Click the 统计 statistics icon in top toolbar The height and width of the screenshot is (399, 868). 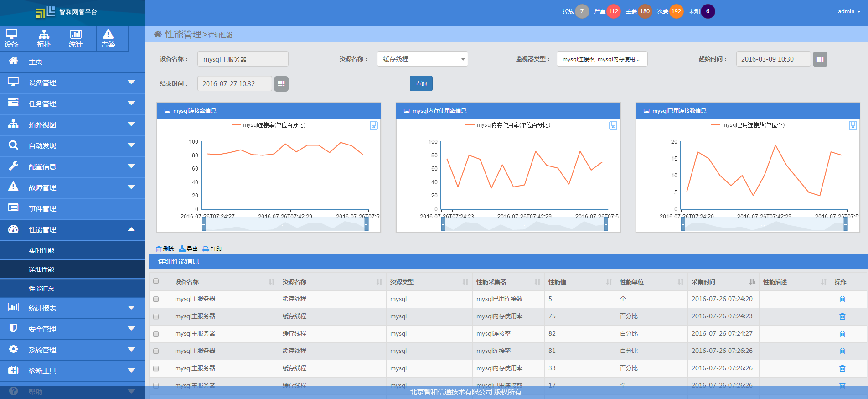pyautogui.click(x=76, y=38)
